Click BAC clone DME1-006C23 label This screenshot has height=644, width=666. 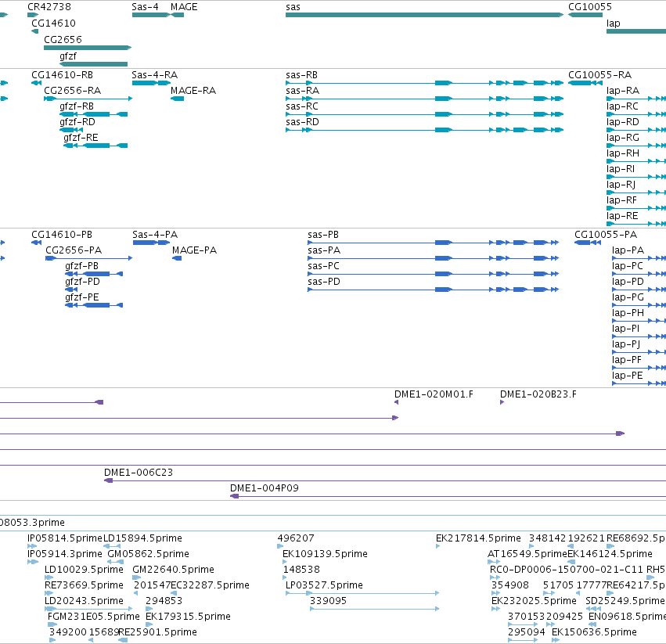tap(139, 473)
